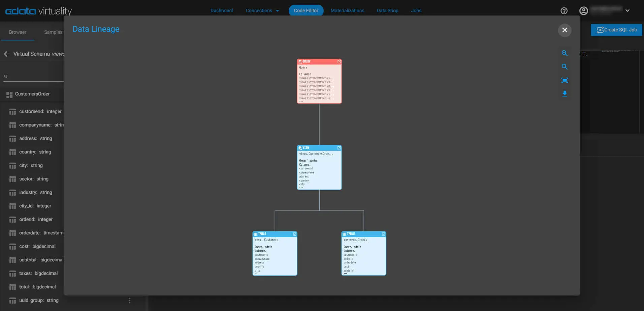Click the customerid column icon
This screenshot has width=644, height=311.
[12, 112]
